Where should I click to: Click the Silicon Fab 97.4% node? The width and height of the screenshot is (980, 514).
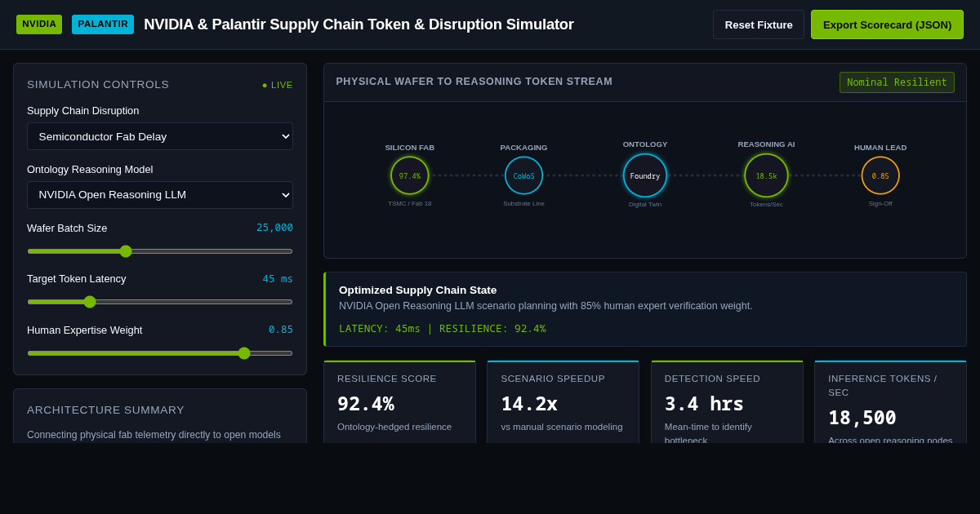click(x=410, y=175)
